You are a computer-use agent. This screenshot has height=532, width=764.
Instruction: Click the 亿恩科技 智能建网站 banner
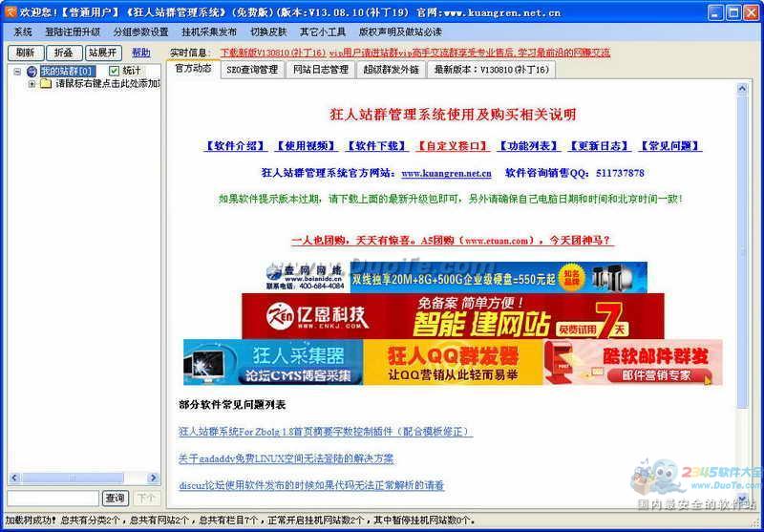[453, 316]
